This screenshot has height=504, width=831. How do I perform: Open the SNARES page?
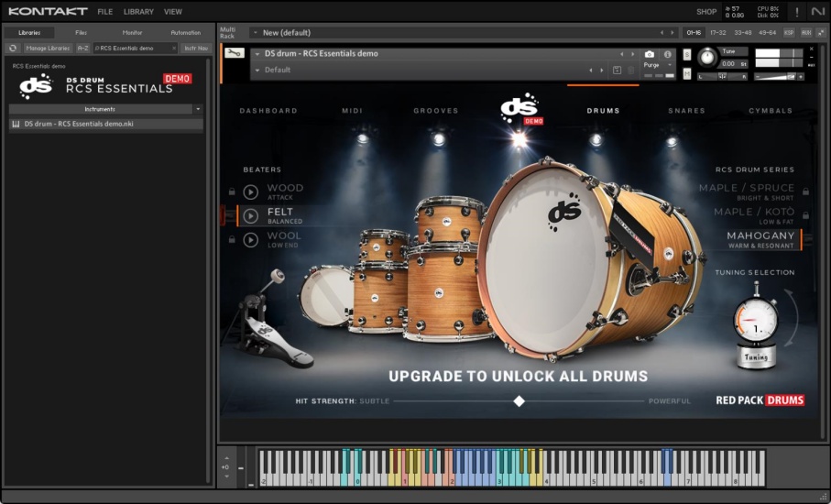pos(686,111)
